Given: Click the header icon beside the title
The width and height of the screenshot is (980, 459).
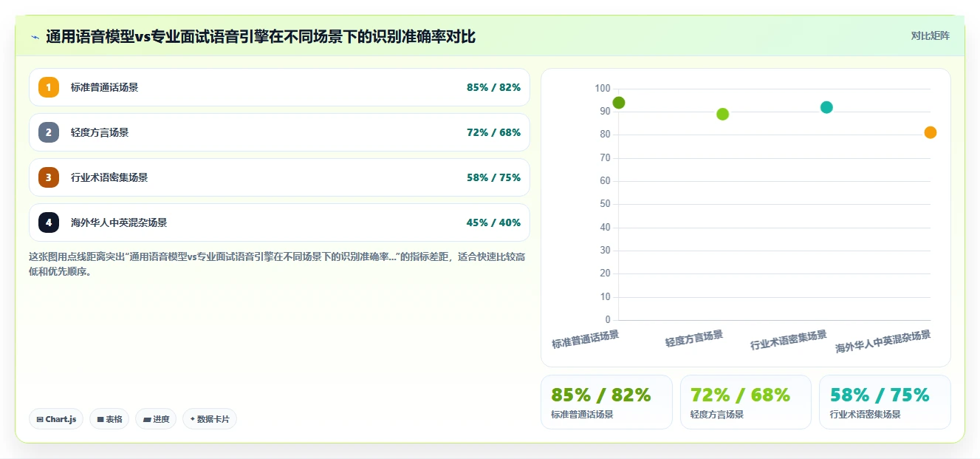Looking at the screenshot, I should 35,36.
